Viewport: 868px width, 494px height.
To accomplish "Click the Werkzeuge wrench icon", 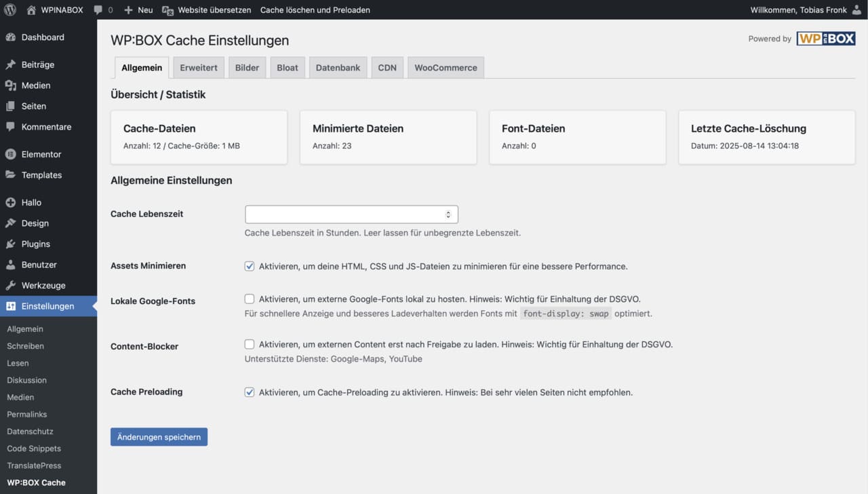I will [10, 286].
